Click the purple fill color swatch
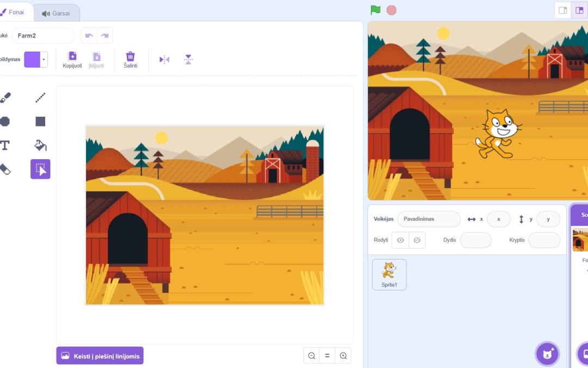The width and height of the screenshot is (588, 368). [x=32, y=59]
